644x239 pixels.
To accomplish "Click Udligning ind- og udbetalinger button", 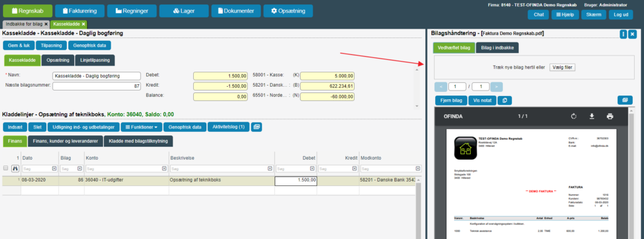I will (x=83, y=127).
